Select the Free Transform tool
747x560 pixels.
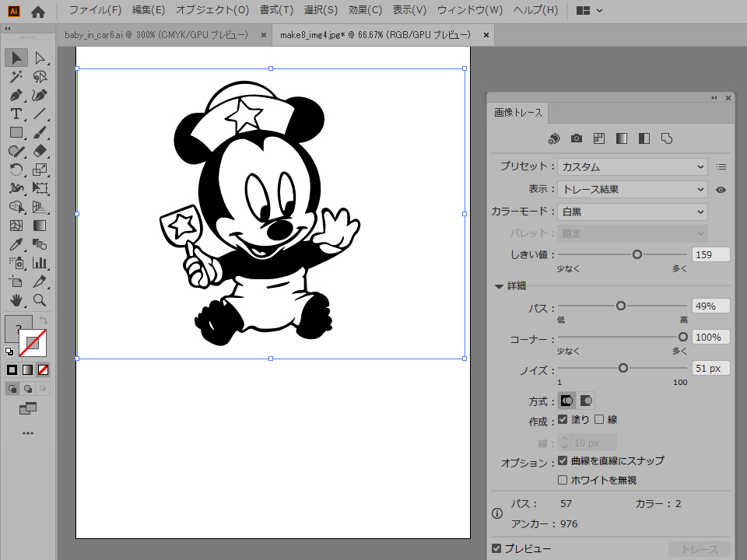pos(40,188)
